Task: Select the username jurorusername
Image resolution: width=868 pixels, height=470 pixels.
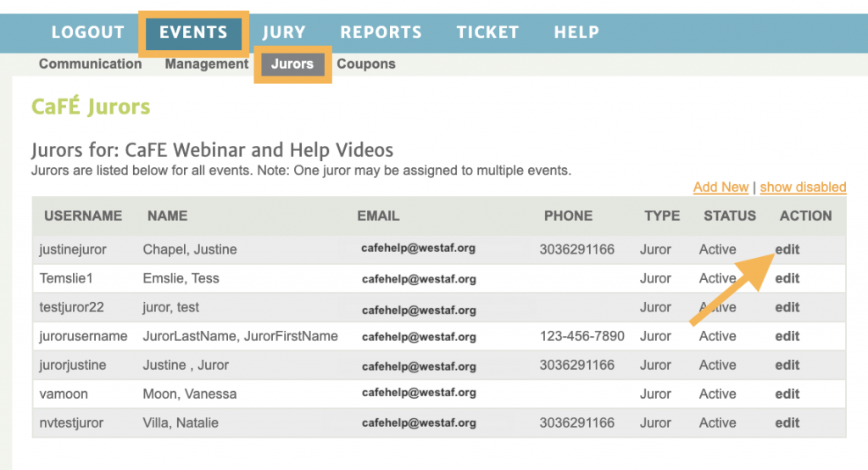Action: coord(83,337)
